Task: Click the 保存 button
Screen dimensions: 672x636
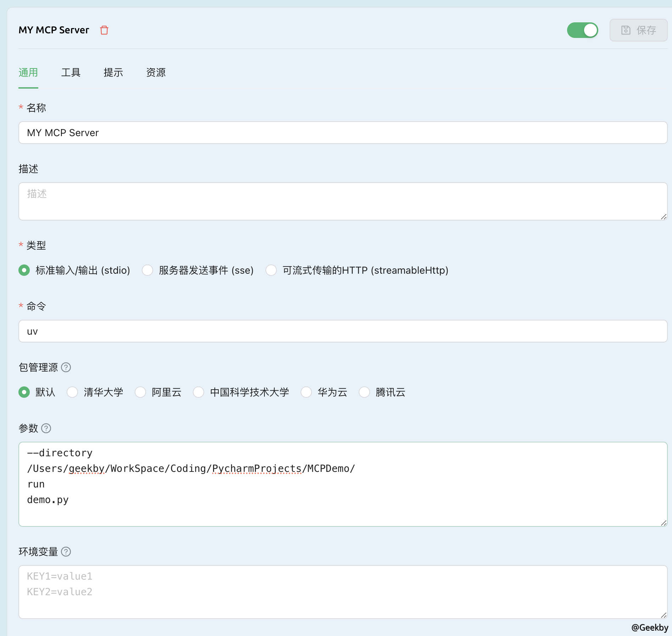Action: pyautogui.click(x=638, y=30)
